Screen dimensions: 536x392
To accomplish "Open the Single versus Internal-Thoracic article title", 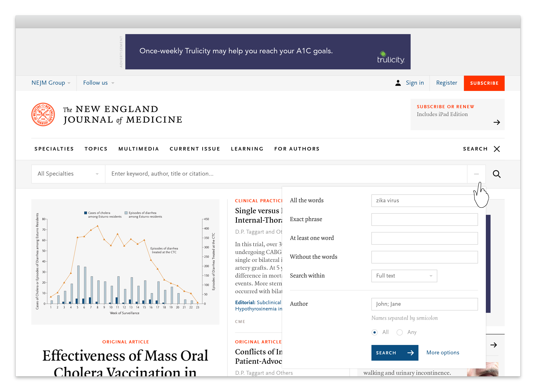I will [x=259, y=215].
